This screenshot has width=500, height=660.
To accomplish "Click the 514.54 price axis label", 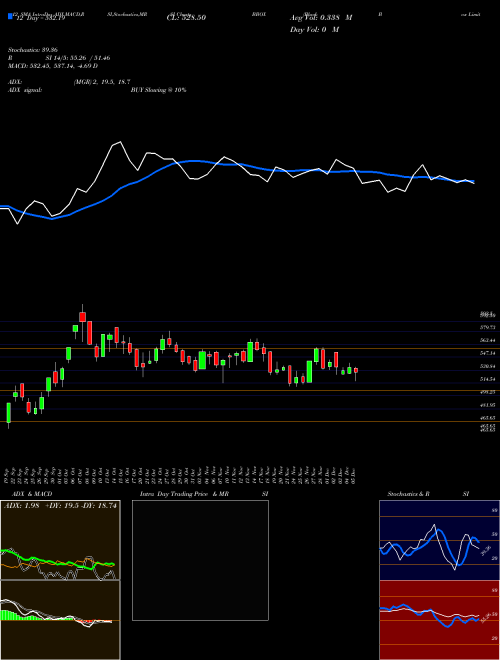I will click(488, 379).
